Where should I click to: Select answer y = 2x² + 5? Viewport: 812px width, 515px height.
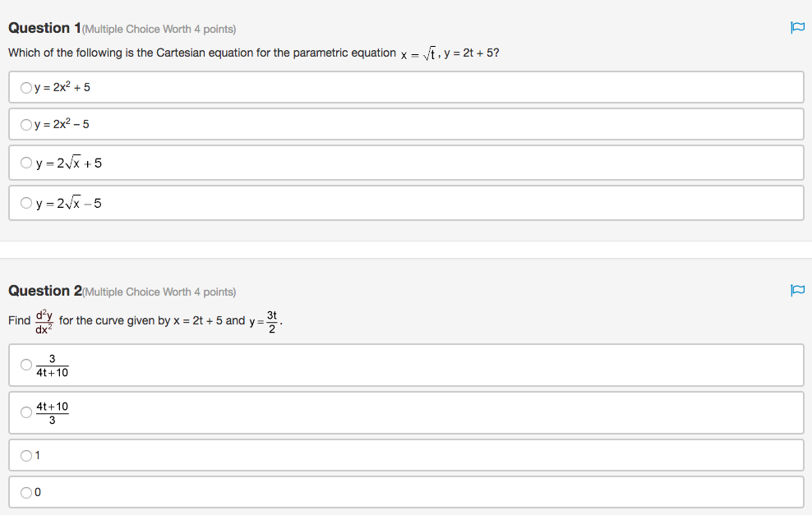pyautogui.click(x=25, y=86)
